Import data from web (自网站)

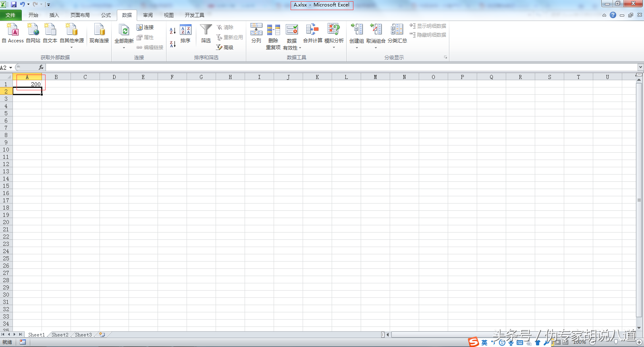33,33
